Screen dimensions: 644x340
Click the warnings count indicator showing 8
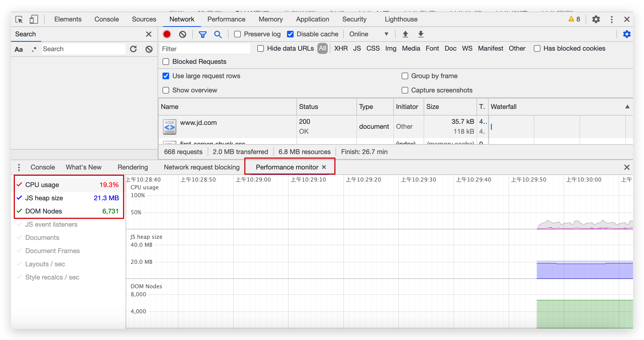click(574, 19)
